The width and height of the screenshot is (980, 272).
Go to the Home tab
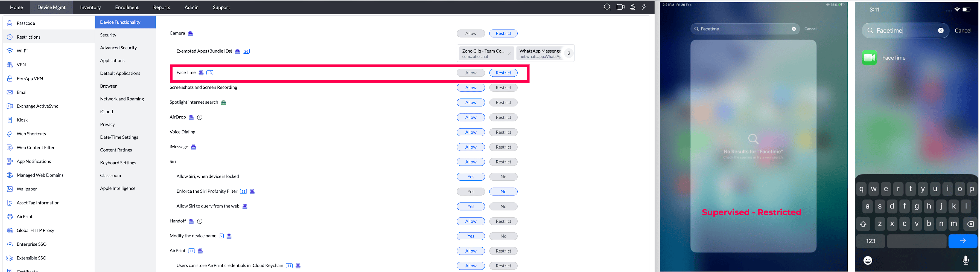point(16,7)
